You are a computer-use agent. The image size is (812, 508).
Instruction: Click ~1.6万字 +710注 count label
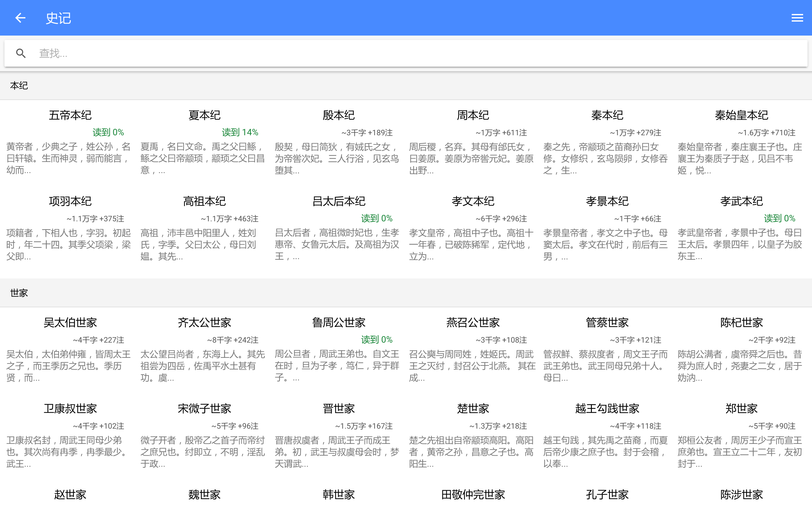pyautogui.click(x=766, y=133)
